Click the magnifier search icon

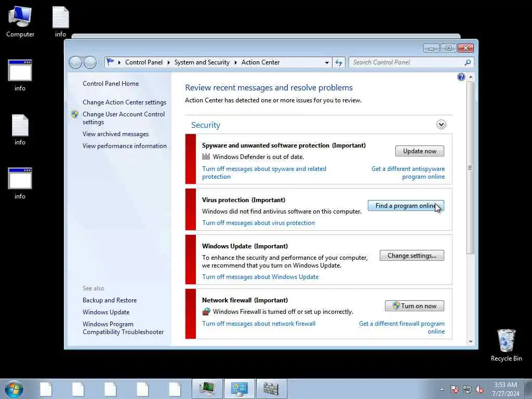tap(468, 62)
